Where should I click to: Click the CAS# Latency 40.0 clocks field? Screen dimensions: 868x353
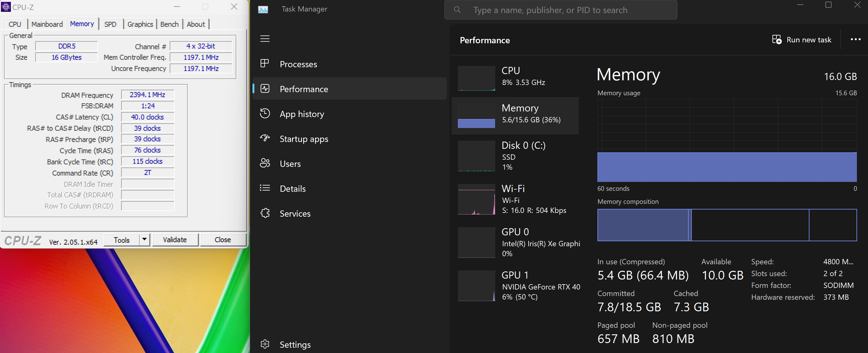click(x=148, y=117)
